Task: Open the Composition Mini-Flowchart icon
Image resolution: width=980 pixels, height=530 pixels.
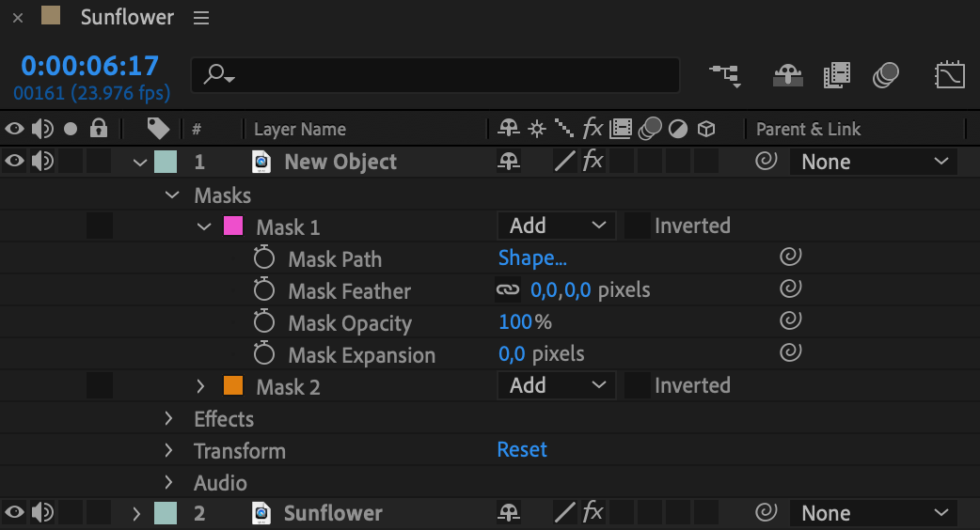Action: (x=725, y=75)
